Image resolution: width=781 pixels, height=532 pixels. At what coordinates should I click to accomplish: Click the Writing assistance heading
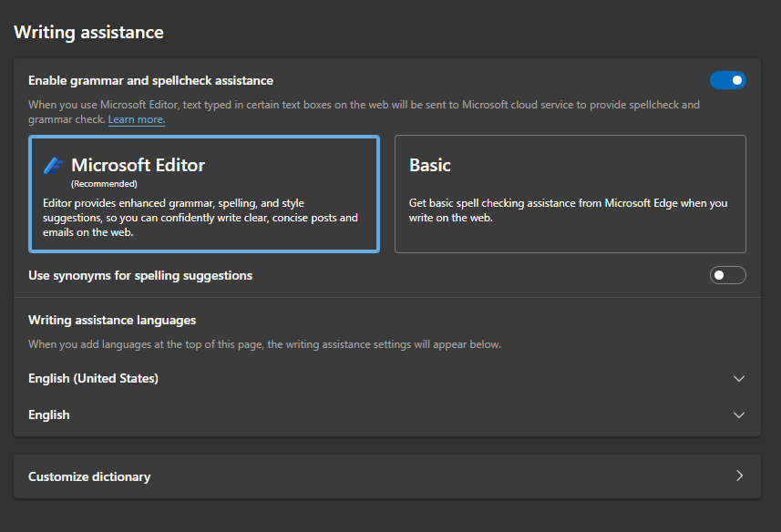pyautogui.click(x=88, y=33)
